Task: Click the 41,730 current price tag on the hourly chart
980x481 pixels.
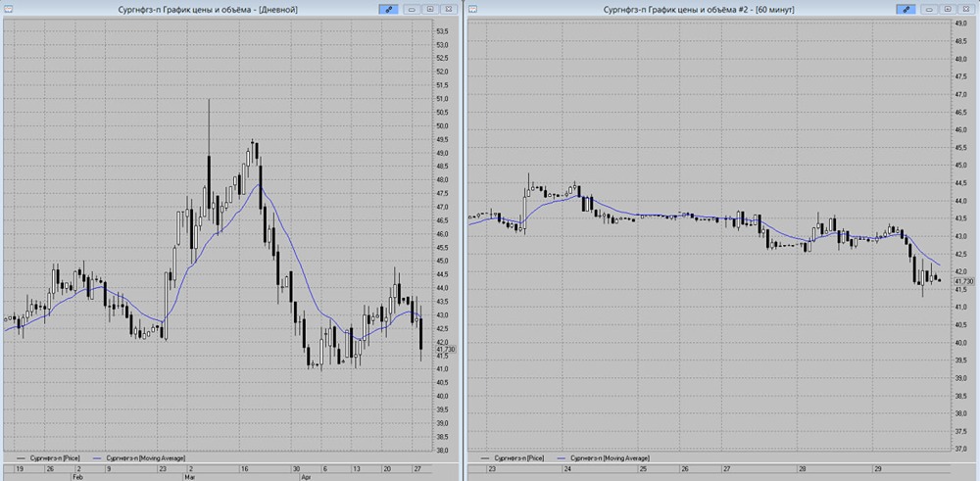Action: pyautogui.click(x=964, y=282)
